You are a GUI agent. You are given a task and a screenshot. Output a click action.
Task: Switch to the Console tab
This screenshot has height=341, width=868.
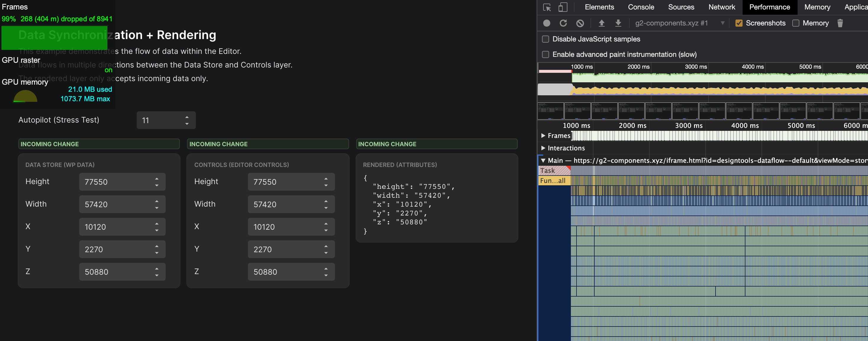pos(640,7)
